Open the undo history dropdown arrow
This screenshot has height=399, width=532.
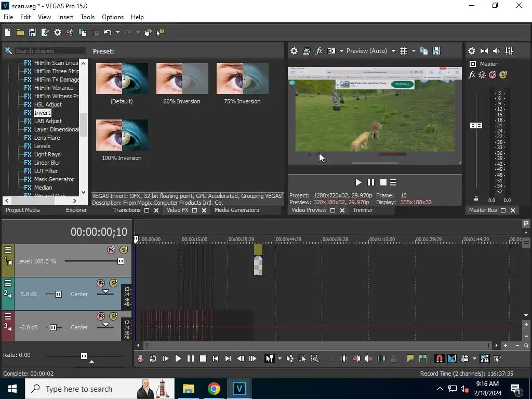click(117, 32)
